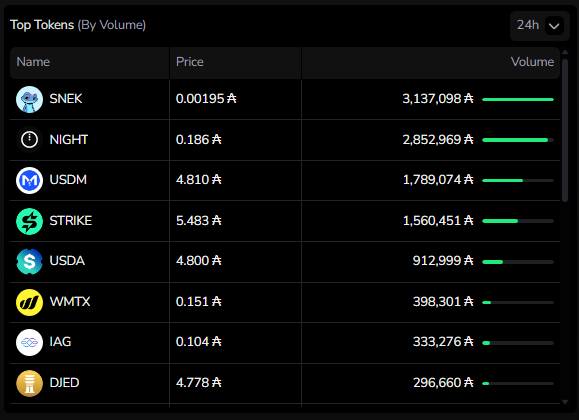The height and width of the screenshot is (420, 579).
Task: Click the STRIKE token lightning icon
Action: pyautogui.click(x=30, y=221)
